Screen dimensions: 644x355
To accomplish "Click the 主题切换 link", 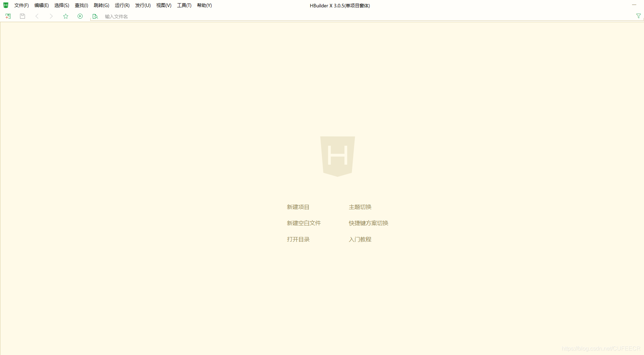I will point(360,207).
